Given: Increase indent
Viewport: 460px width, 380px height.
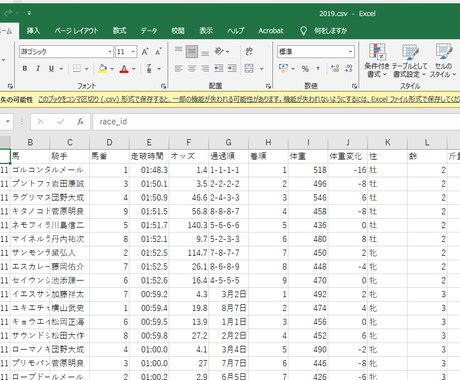Looking at the screenshot, I should point(232,68).
